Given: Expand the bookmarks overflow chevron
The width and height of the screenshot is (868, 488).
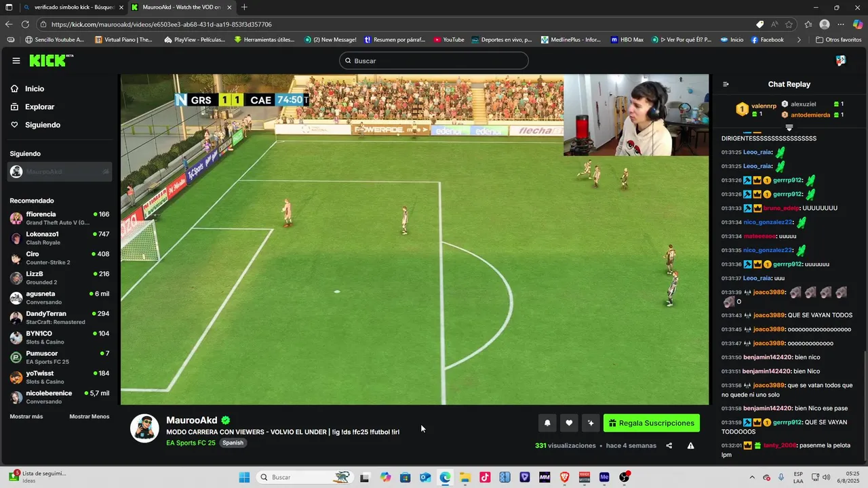Looking at the screenshot, I should 798,40.
